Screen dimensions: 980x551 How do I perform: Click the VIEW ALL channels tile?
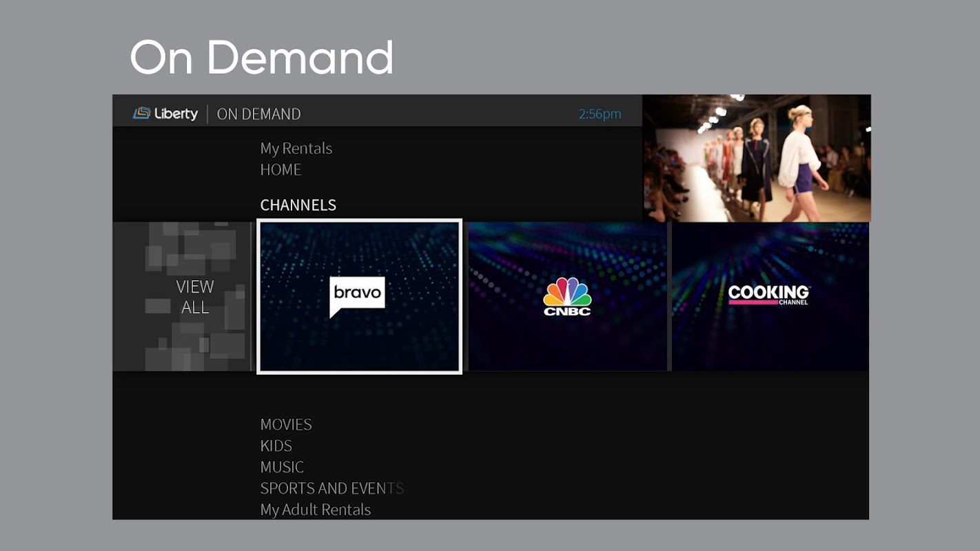(x=183, y=297)
